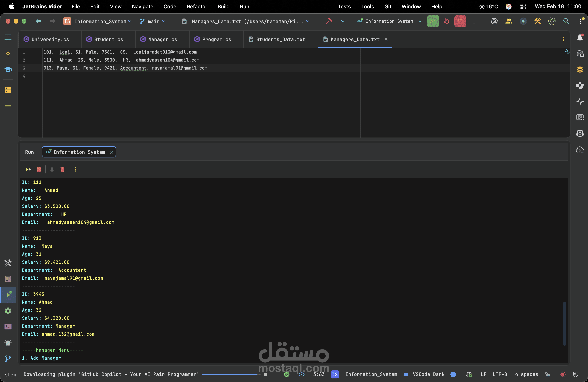Click Clear All trash icon in Run panel
The image size is (588, 382).
pos(62,169)
